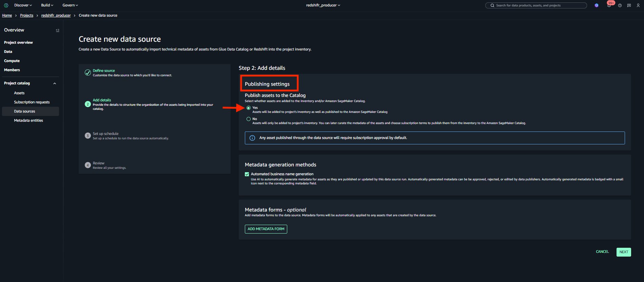The image size is (644, 282).
Task: Click the Define source completed checkmark icon
Action: pyautogui.click(x=87, y=73)
